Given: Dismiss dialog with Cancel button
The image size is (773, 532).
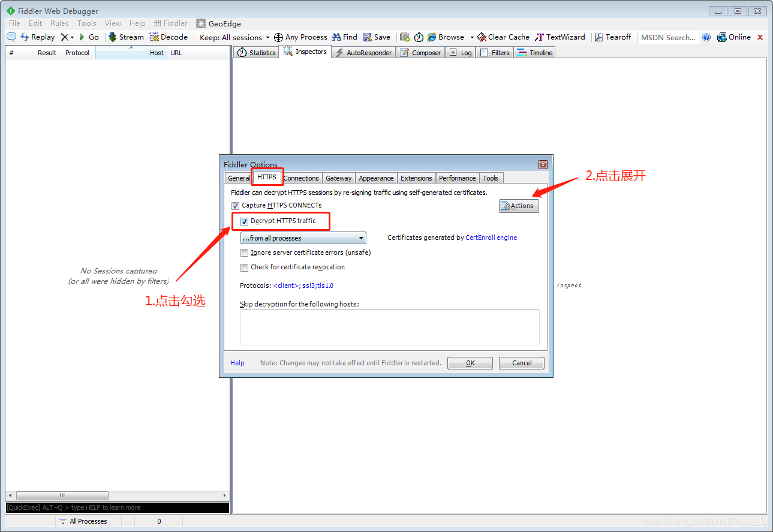Looking at the screenshot, I should point(522,363).
